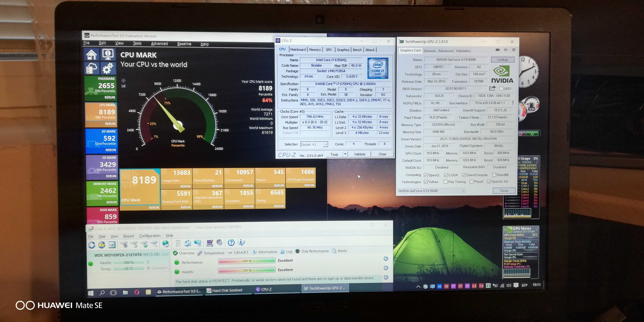Open the Socket #1 selection dropdown in CPU-Z
Viewport: 644px width, 322px height.
pos(314,145)
